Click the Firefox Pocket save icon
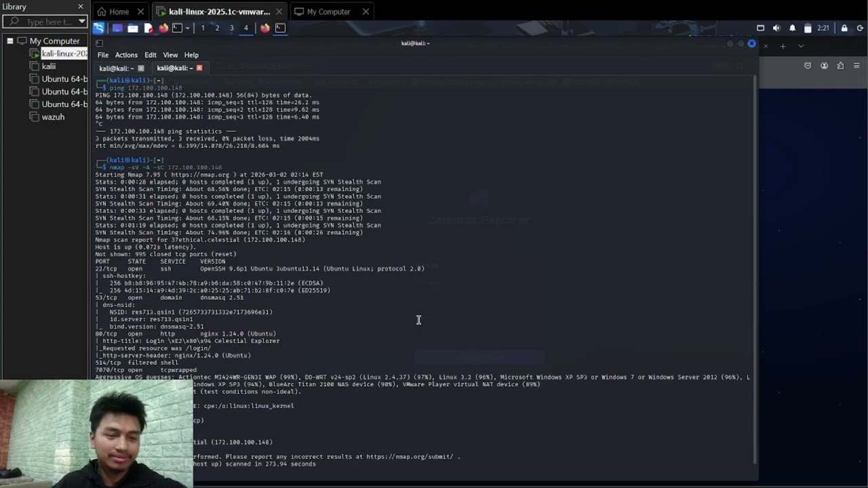 pyautogui.click(x=808, y=66)
